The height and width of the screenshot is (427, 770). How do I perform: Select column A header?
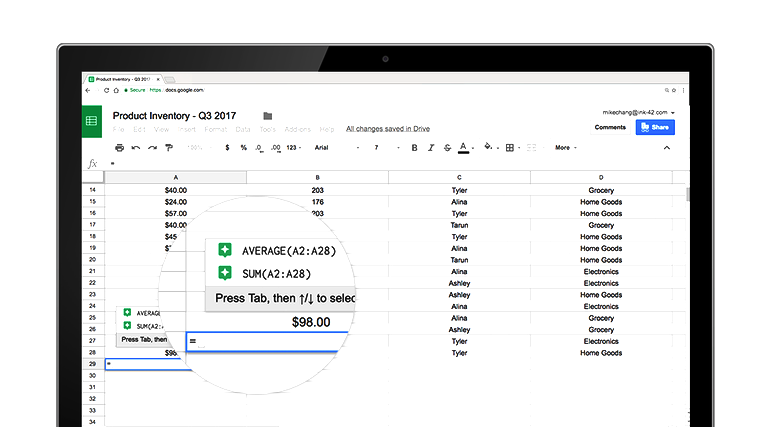(x=175, y=177)
